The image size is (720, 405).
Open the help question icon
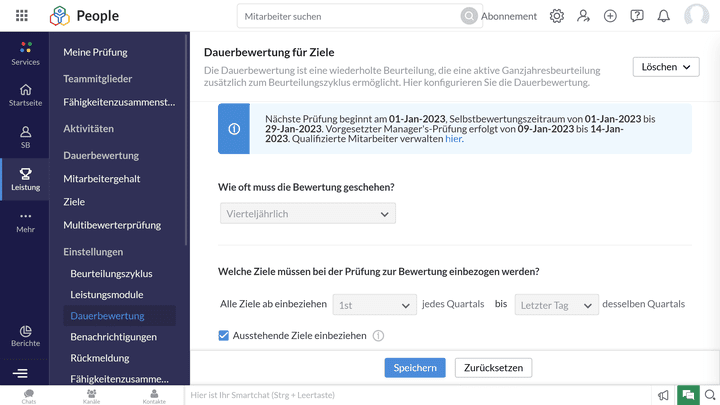tap(636, 16)
